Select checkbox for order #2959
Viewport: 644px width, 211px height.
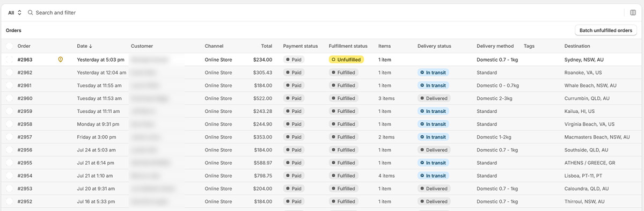click(x=9, y=111)
